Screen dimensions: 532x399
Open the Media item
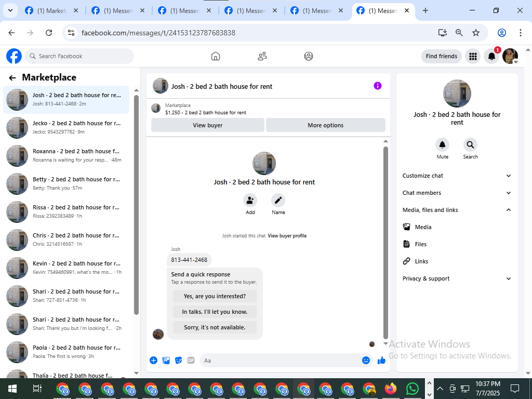click(x=457, y=227)
